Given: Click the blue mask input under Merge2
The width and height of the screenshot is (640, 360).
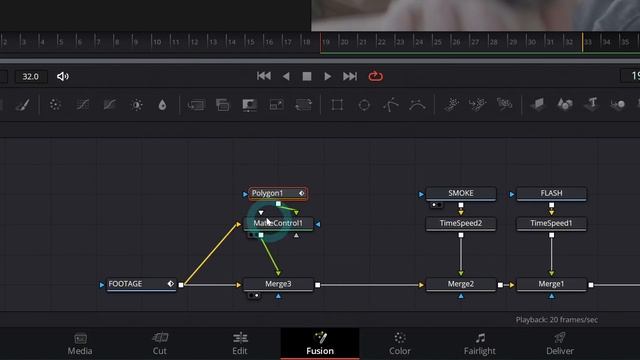Looking at the screenshot, I should 461,296.
